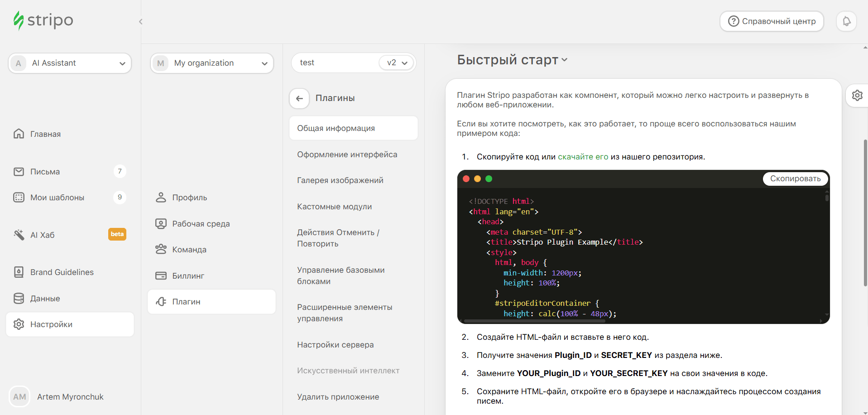Click the back arrow beside Плагины
The height and width of the screenshot is (415, 868).
tap(299, 98)
